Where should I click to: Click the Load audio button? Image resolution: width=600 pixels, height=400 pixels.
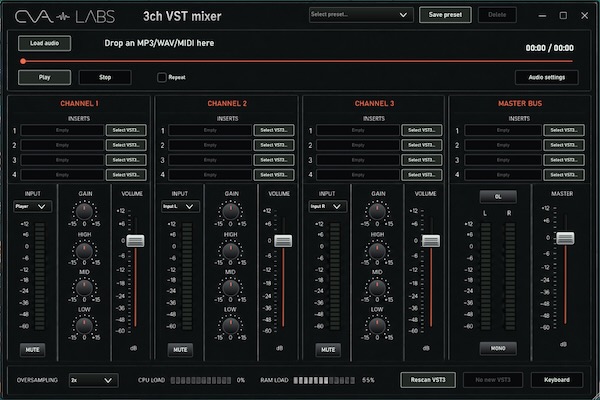(44, 43)
